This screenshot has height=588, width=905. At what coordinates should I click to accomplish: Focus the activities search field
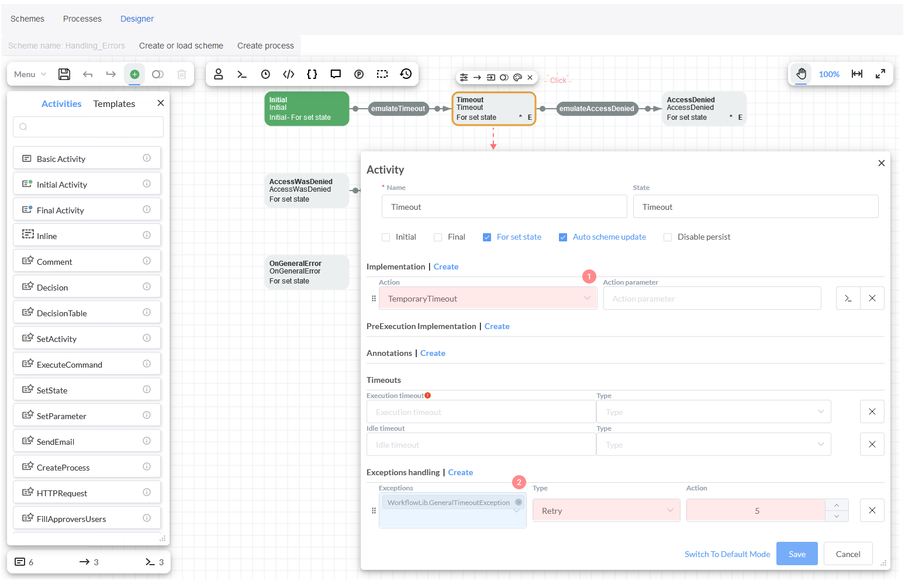click(x=88, y=127)
